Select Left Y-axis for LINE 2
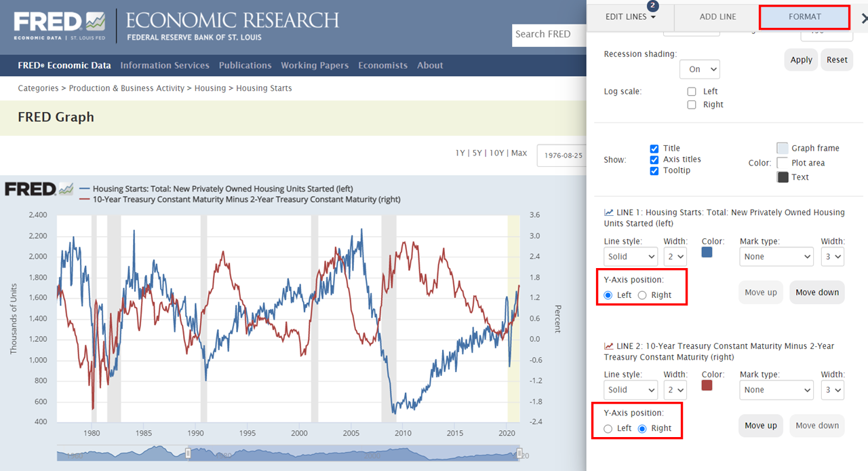 click(x=608, y=428)
